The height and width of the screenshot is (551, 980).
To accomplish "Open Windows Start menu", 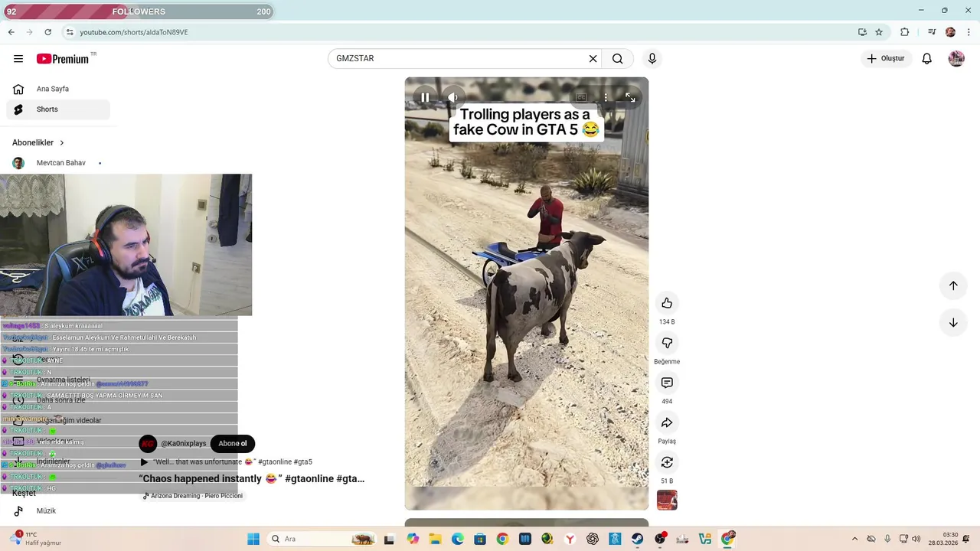I will (x=253, y=539).
